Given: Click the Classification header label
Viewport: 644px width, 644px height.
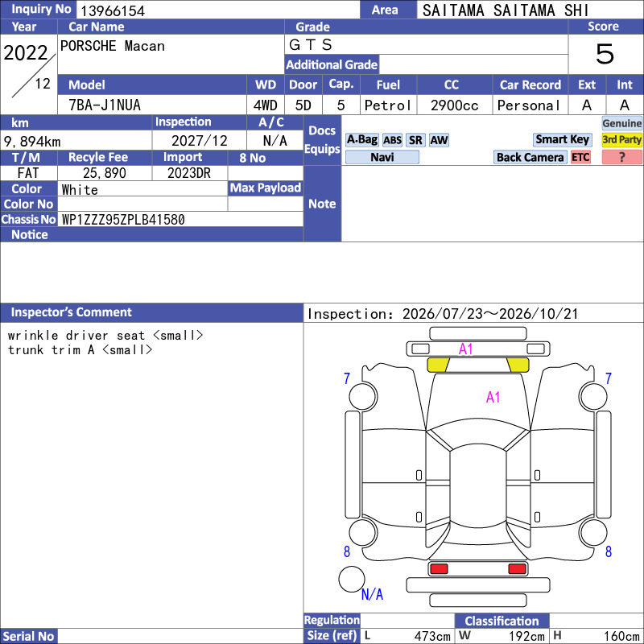Looking at the screenshot, I should pos(502,621).
